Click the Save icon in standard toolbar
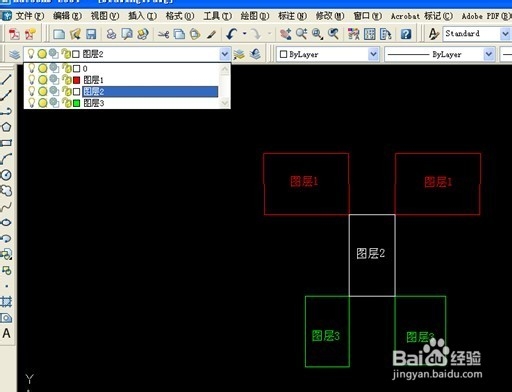 pos(91,34)
